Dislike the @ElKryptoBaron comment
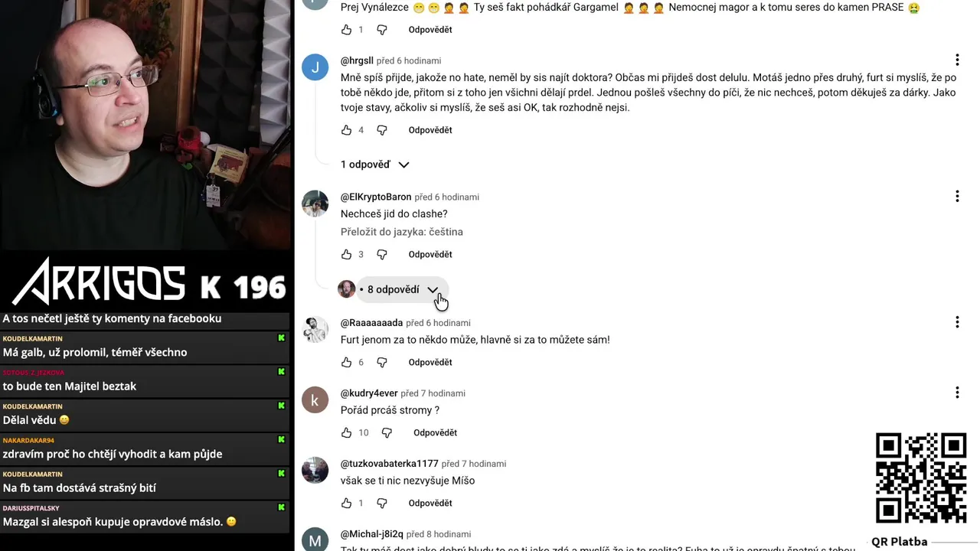Screen dimensions: 980x551 point(382,254)
